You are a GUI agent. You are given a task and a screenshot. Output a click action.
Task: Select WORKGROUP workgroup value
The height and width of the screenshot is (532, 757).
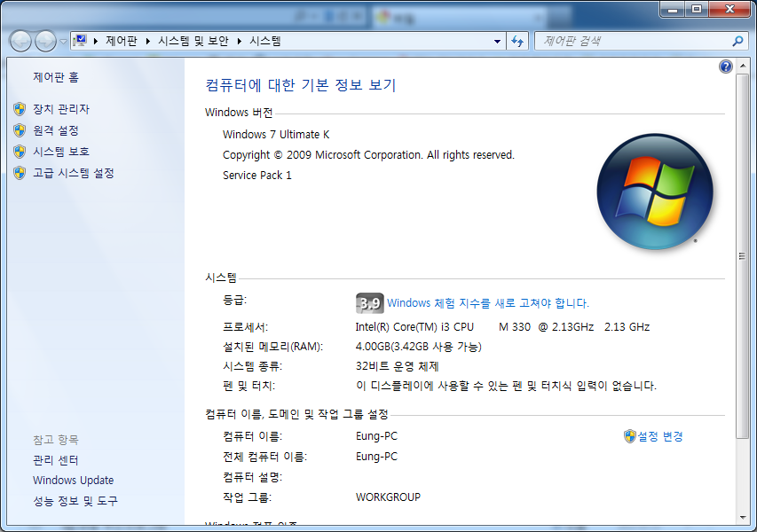pyautogui.click(x=388, y=497)
